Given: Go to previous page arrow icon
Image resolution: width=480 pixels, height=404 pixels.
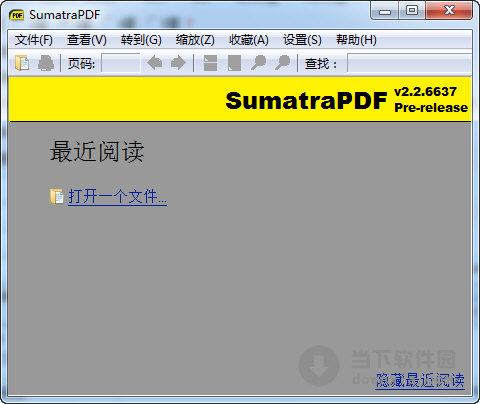Looking at the screenshot, I should (155, 63).
